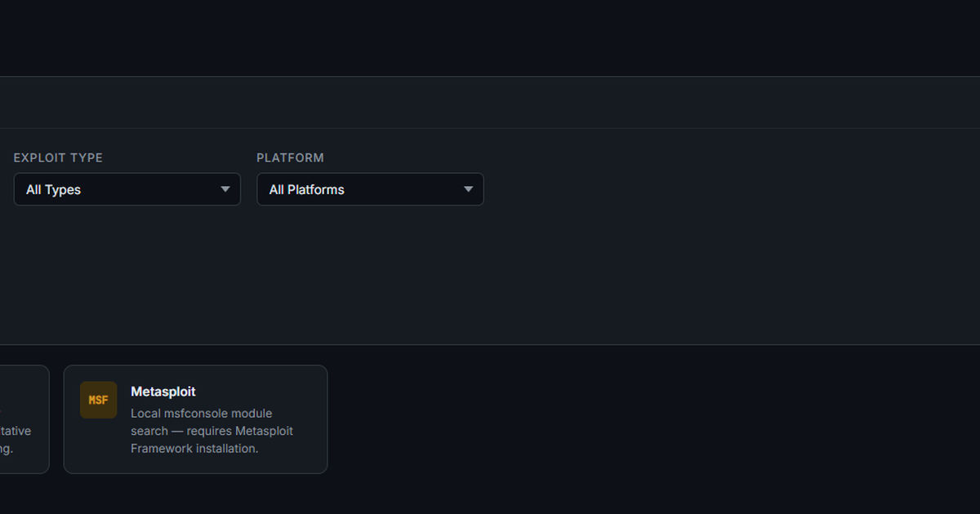Click the 'requires Metasploit' description line
Screen dimensions: 980x514
click(x=212, y=430)
